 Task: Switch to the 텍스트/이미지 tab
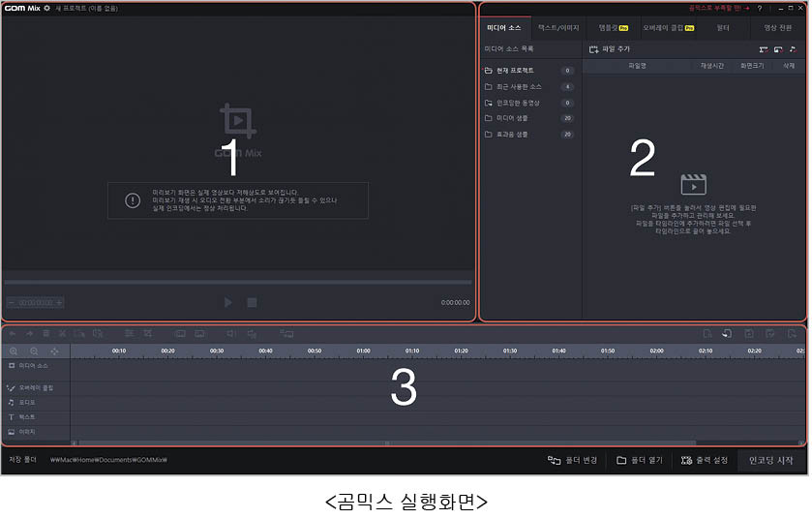coord(559,28)
